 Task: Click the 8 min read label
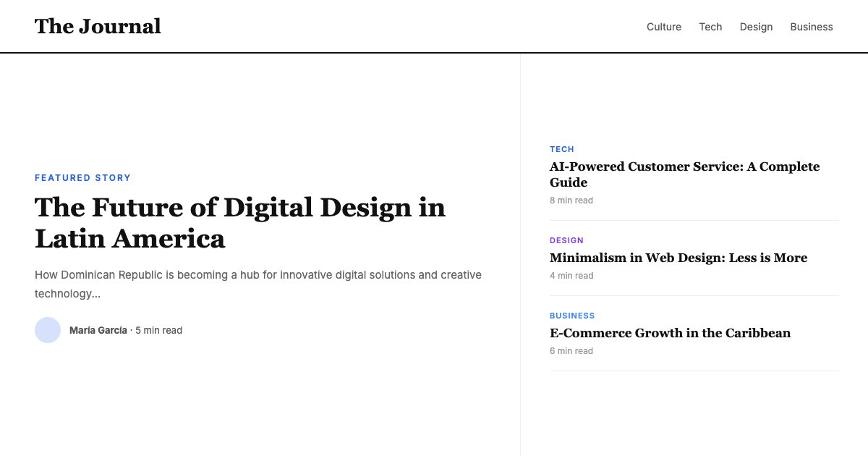571,200
